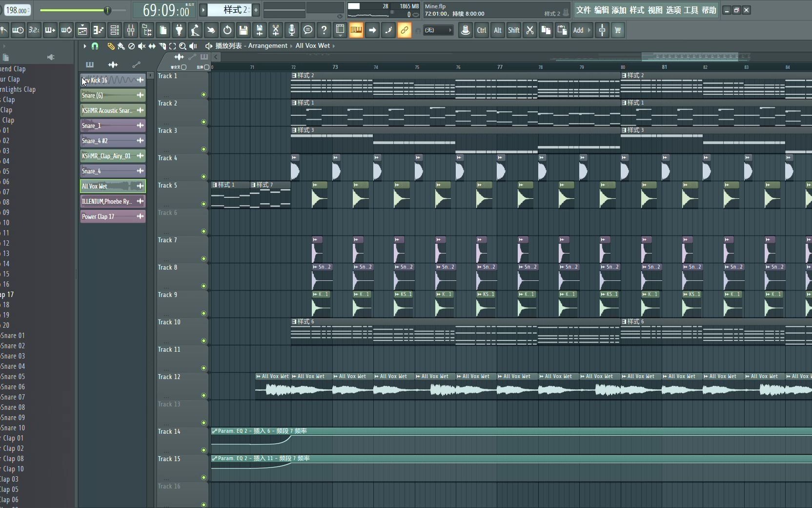Select the selection marquee tool
This screenshot has width=812, height=508.
[x=172, y=46]
